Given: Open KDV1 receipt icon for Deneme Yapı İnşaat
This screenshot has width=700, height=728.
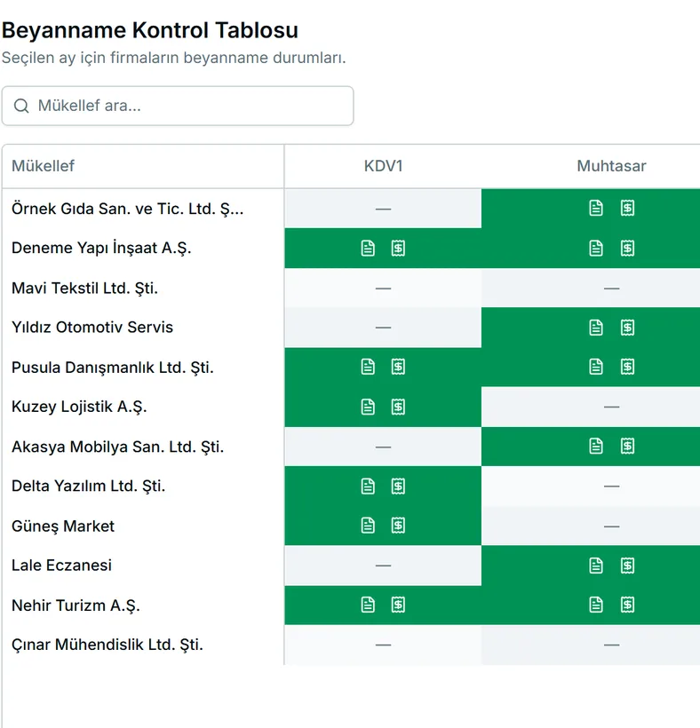Looking at the screenshot, I should tap(398, 249).
